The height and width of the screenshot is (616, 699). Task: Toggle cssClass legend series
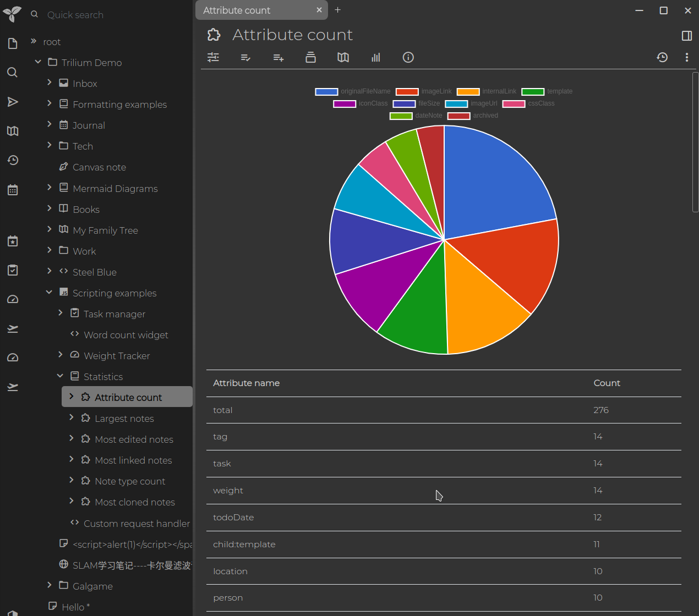coord(528,103)
